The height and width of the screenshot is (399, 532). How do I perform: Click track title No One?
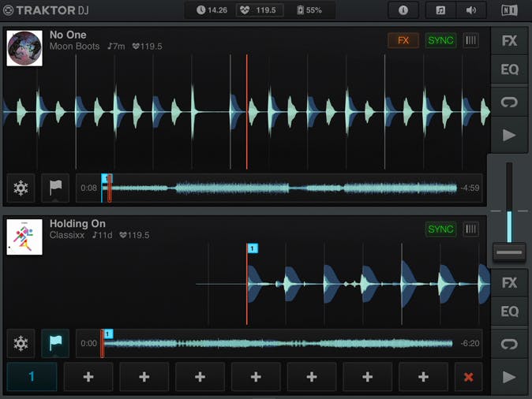click(68, 35)
